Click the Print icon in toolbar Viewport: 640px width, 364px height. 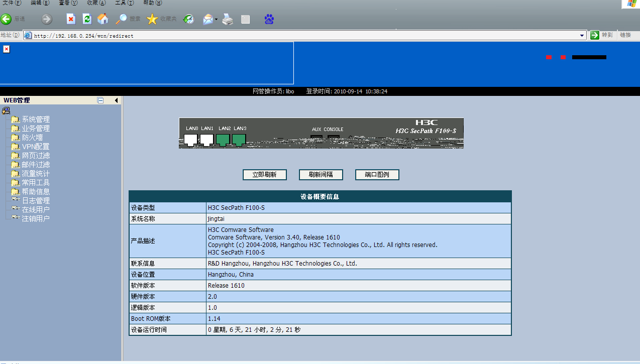tap(228, 20)
